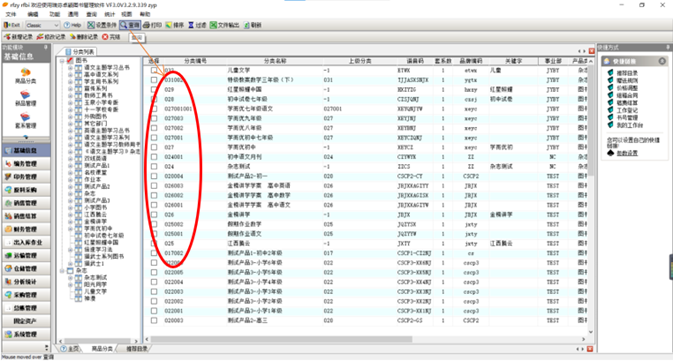
Task: Toggle the red check on 图书 root node
Action: coord(70,61)
